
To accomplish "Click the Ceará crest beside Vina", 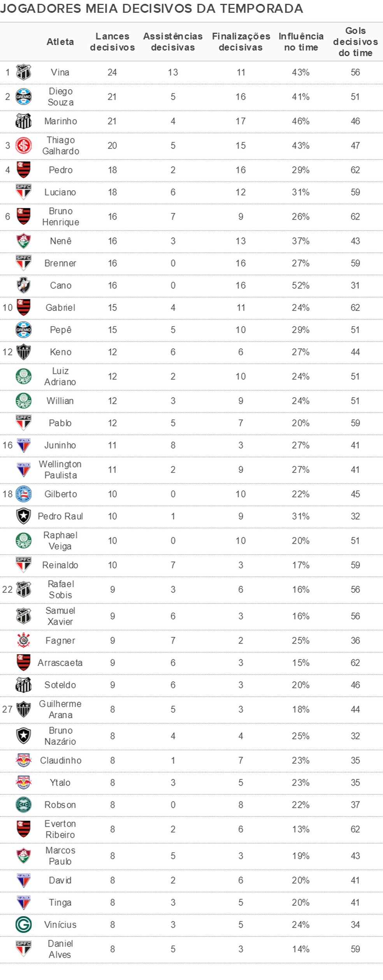I will point(23,72).
